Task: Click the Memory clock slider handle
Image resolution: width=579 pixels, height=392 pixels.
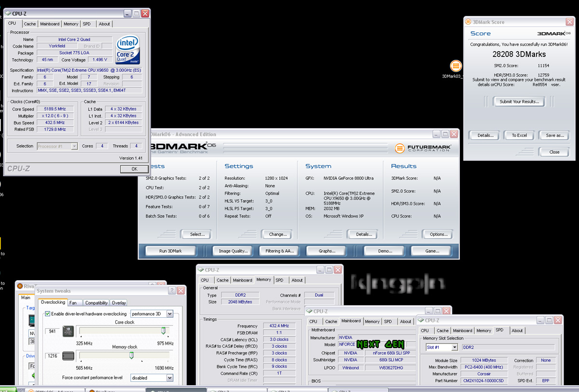Action: [x=131, y=356]
